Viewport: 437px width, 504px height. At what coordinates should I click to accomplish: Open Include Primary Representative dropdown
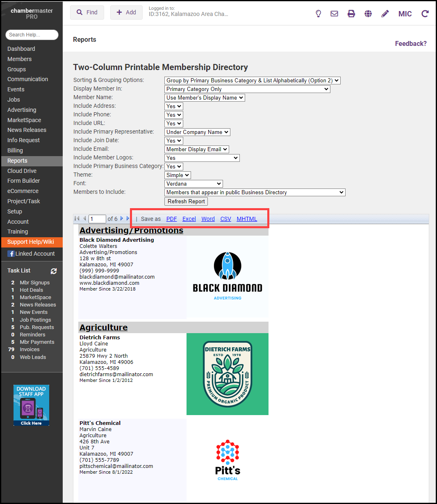197,132
